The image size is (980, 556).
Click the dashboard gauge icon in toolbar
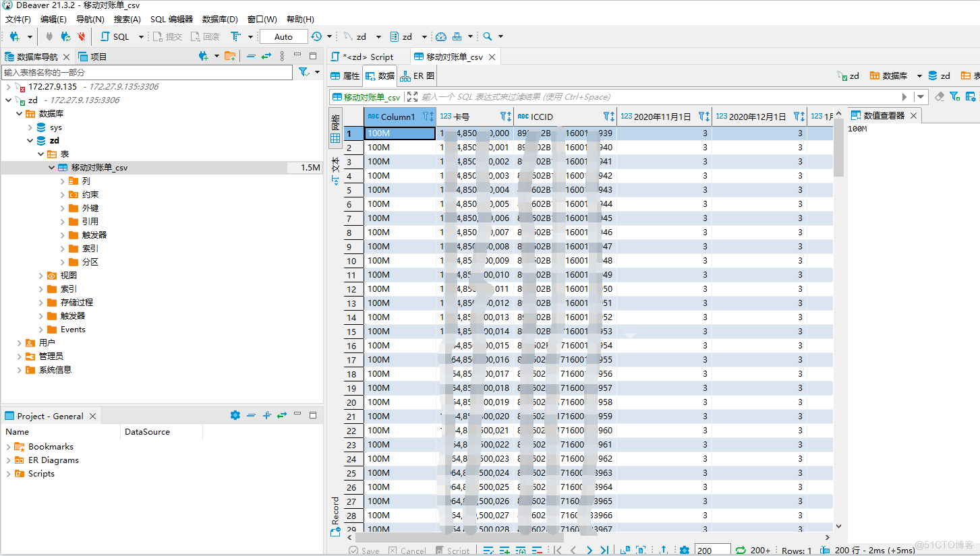click(441, 36)
